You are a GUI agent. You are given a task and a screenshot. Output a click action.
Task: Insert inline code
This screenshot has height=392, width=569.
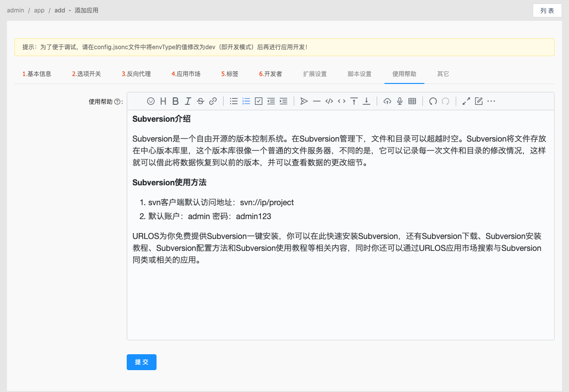(341, 101)
